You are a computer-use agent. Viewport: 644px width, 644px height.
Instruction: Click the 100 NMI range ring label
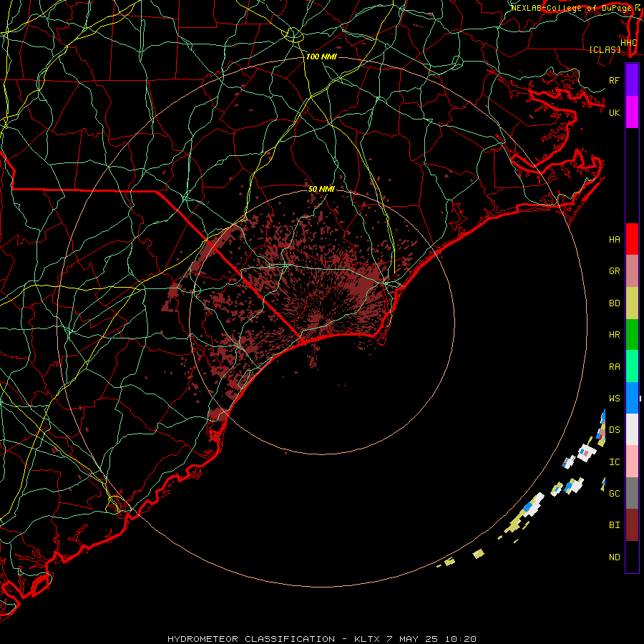[321, 57]
